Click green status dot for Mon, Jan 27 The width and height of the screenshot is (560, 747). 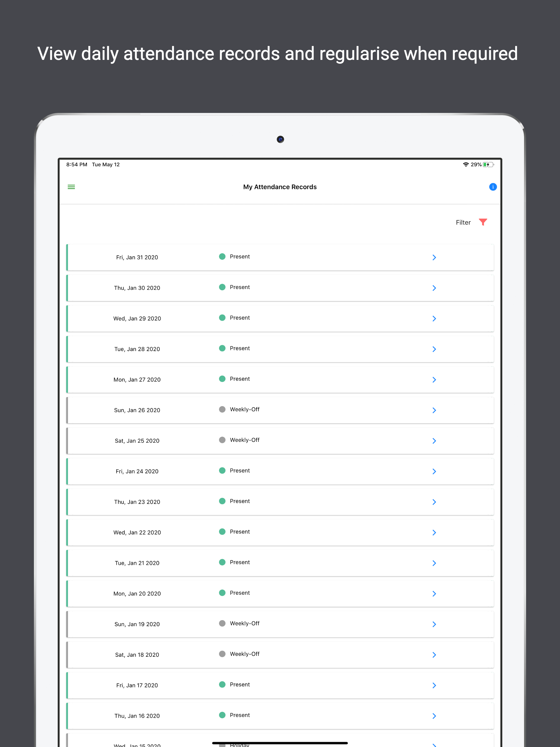pyautogui.click(x=222, y=379)
